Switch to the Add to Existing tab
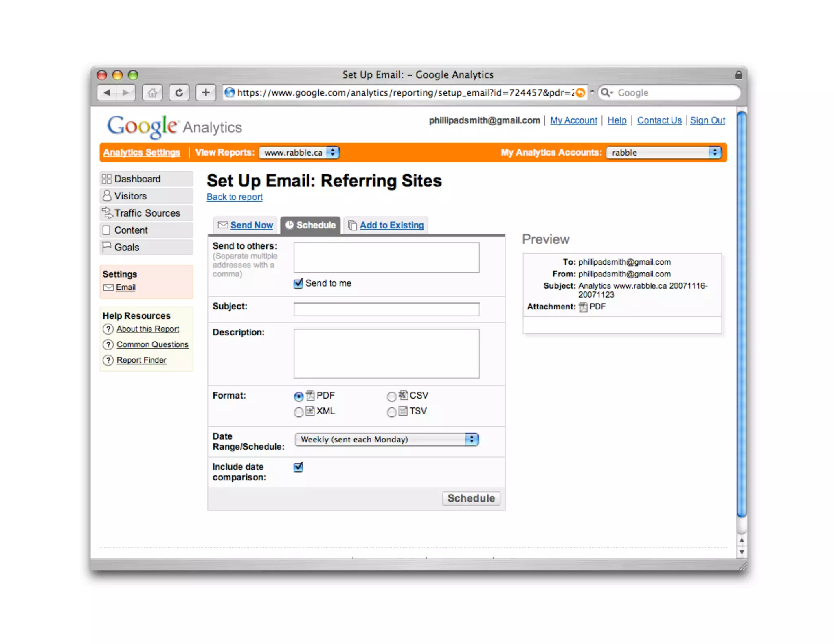Viewport: 834px width, 644px height. [x=386, y=225]
